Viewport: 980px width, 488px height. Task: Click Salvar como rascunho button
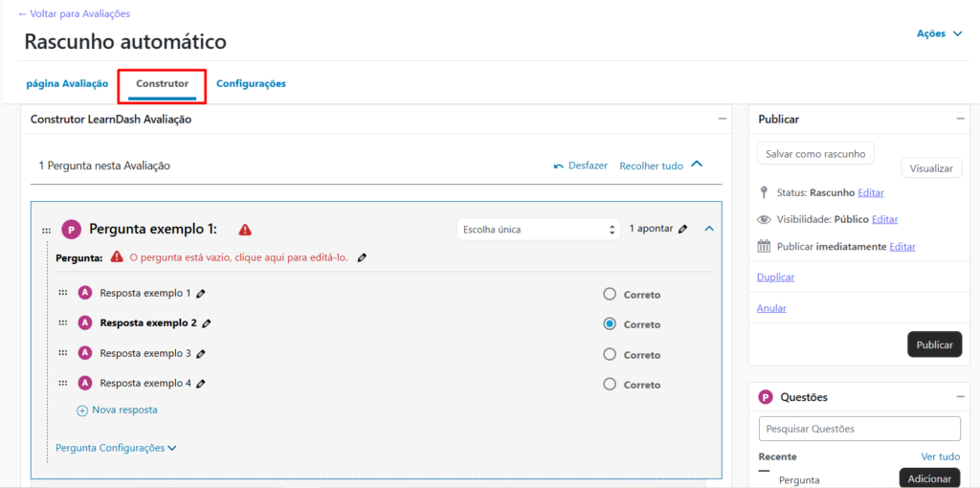(x=815, y=154)
